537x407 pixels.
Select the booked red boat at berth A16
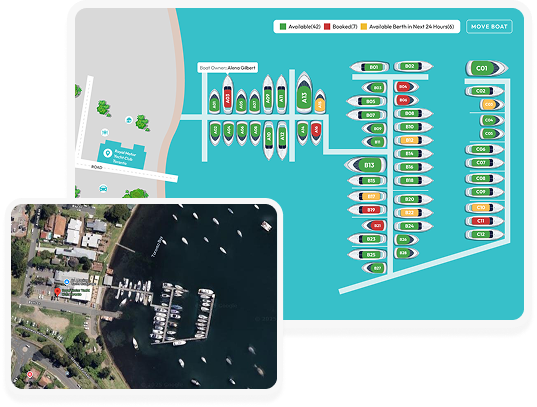point(316,133)
